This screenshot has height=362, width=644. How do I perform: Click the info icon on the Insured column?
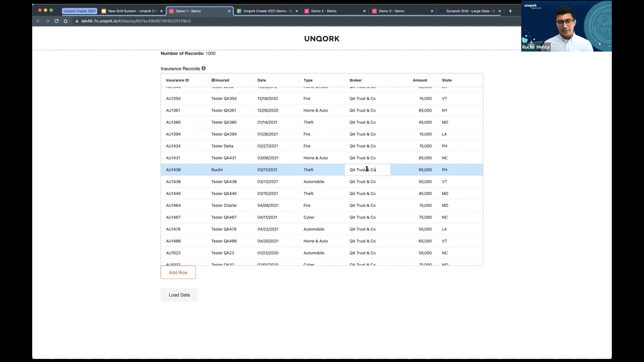coord(213,80)
